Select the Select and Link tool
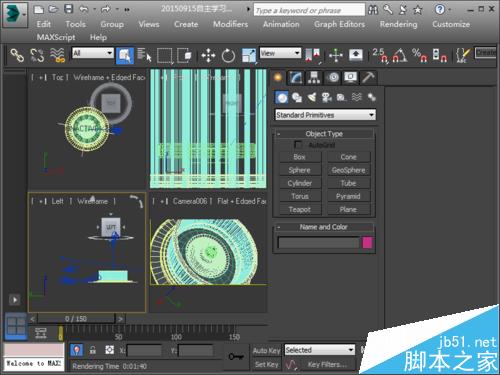The image size is (500, 375). 17,55
